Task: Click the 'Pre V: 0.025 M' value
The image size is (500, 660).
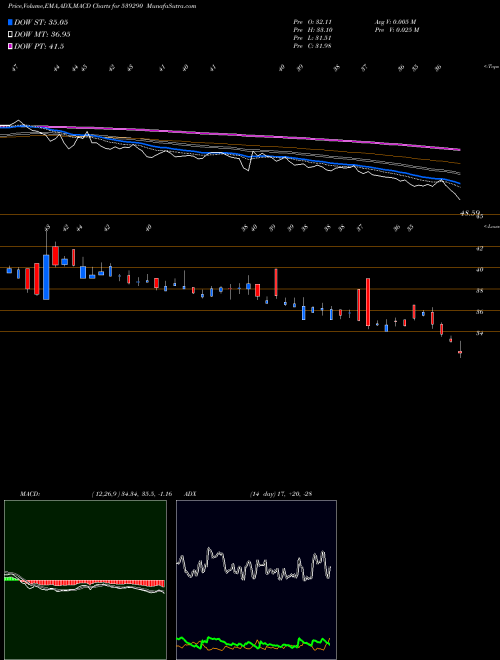Action: coord(396,30)
